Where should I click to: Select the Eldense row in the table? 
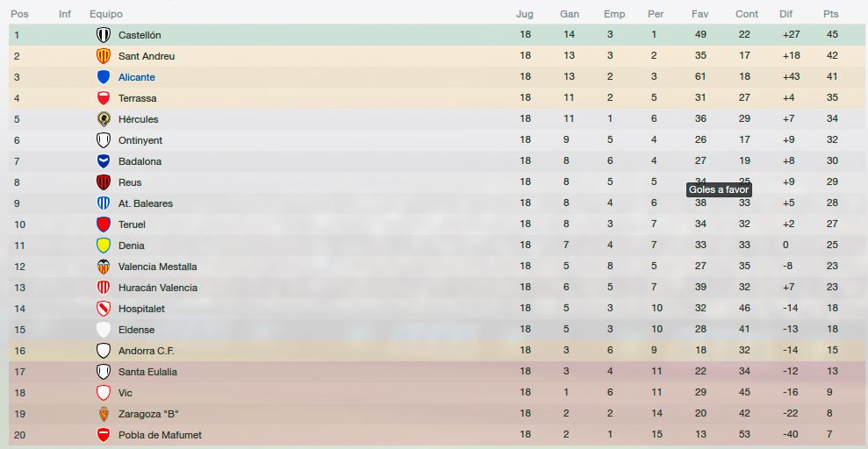click(438, 330)
